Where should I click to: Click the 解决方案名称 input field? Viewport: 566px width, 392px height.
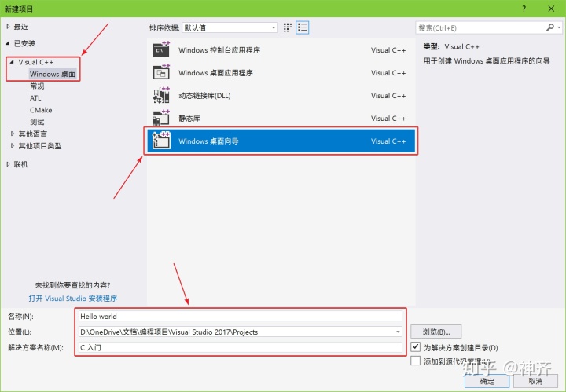pos(241,347)
